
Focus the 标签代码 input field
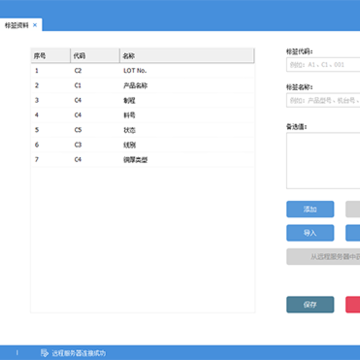point(323,65)
